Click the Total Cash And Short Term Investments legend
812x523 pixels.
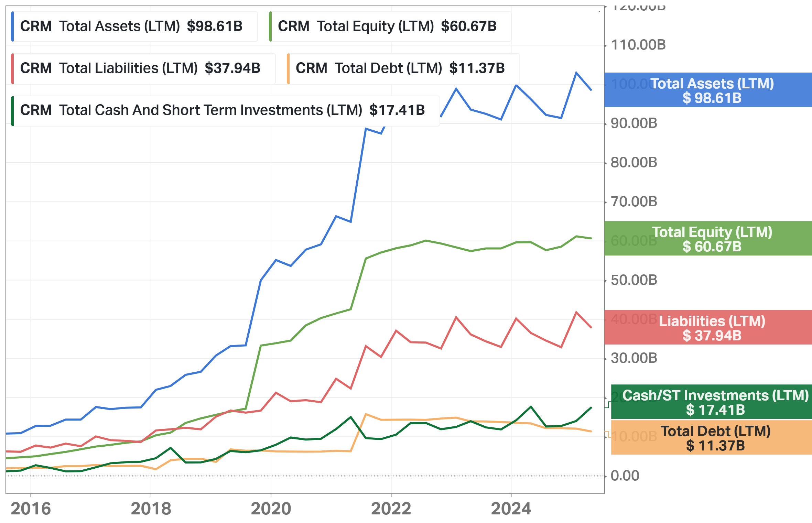(x=225, y=110)
